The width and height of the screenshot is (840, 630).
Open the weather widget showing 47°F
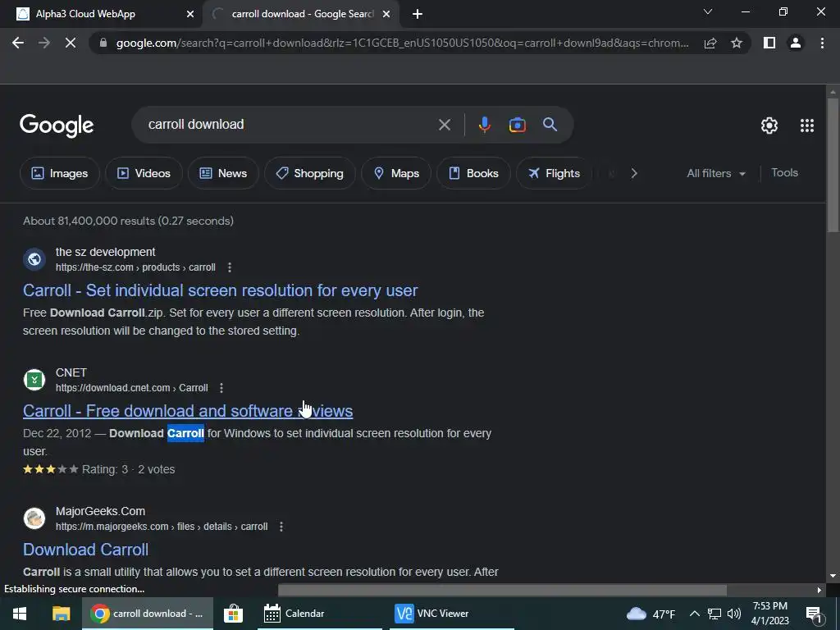point(650,614)
